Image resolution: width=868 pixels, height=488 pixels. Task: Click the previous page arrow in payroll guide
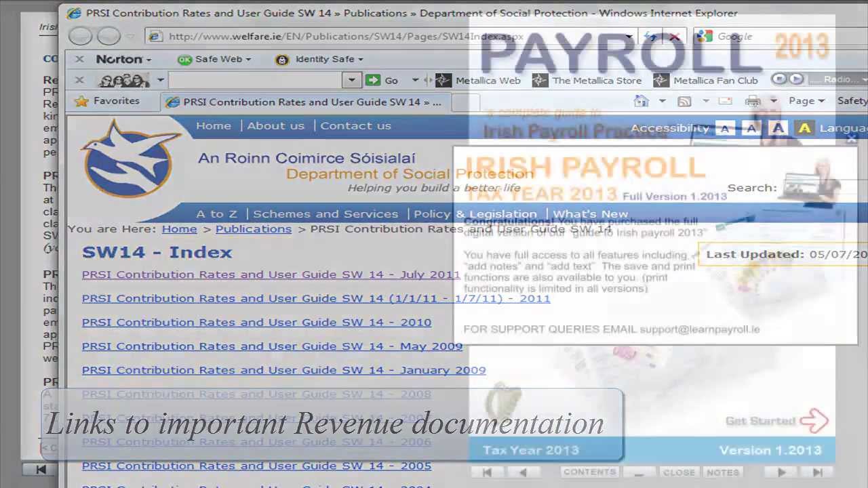522,472
